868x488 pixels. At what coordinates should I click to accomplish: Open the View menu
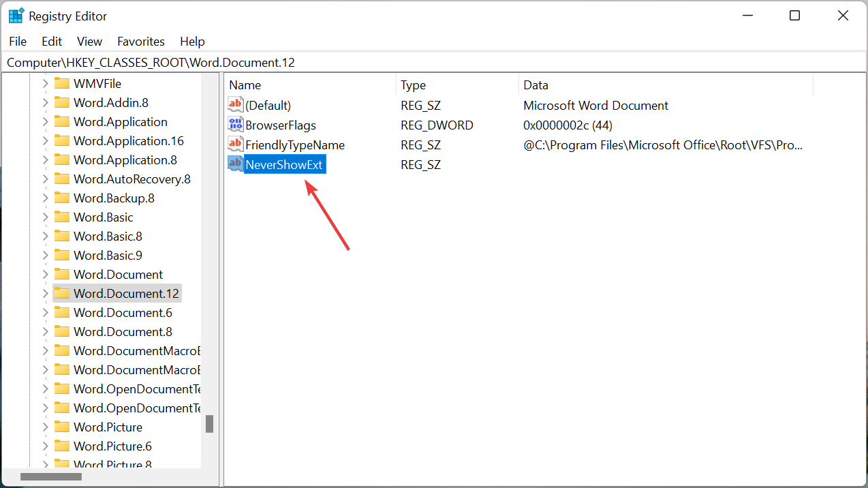pos(89,41)
